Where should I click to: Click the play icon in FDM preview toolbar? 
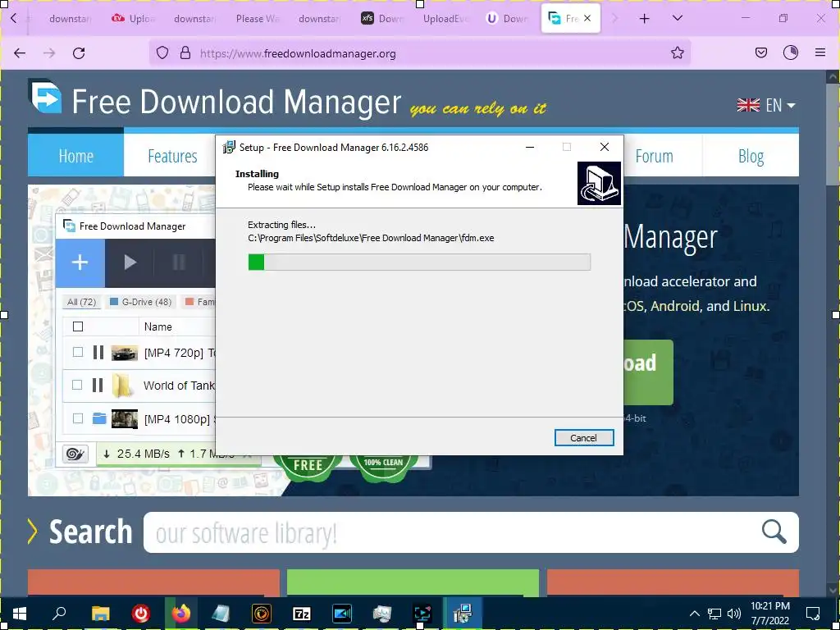coord(130,262)
